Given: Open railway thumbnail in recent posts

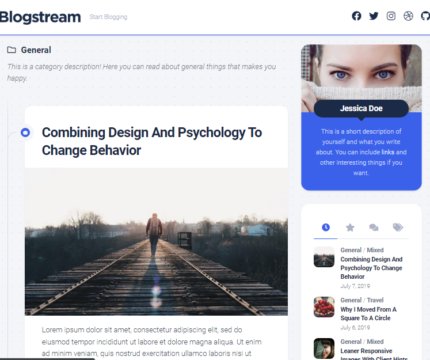Looking at the screenshot, I should 324,257.
